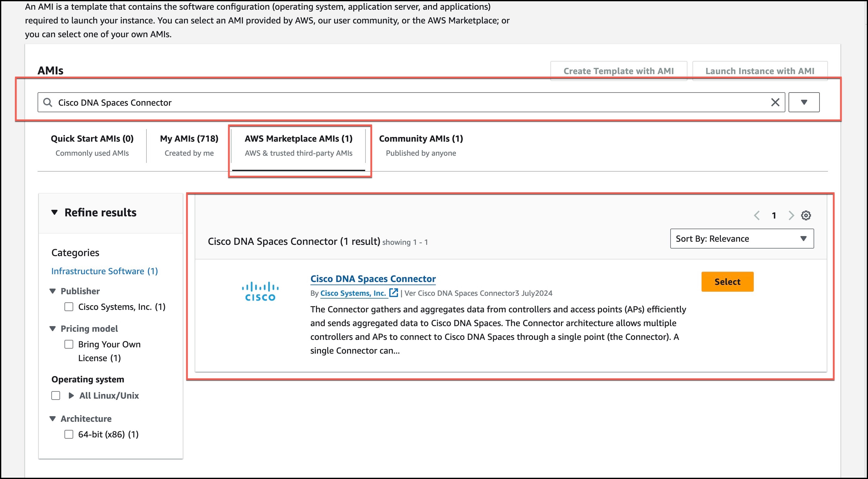Check the Bring Your Own License option
This screenshot has width=868, height=479.
[x=69, y=344]
